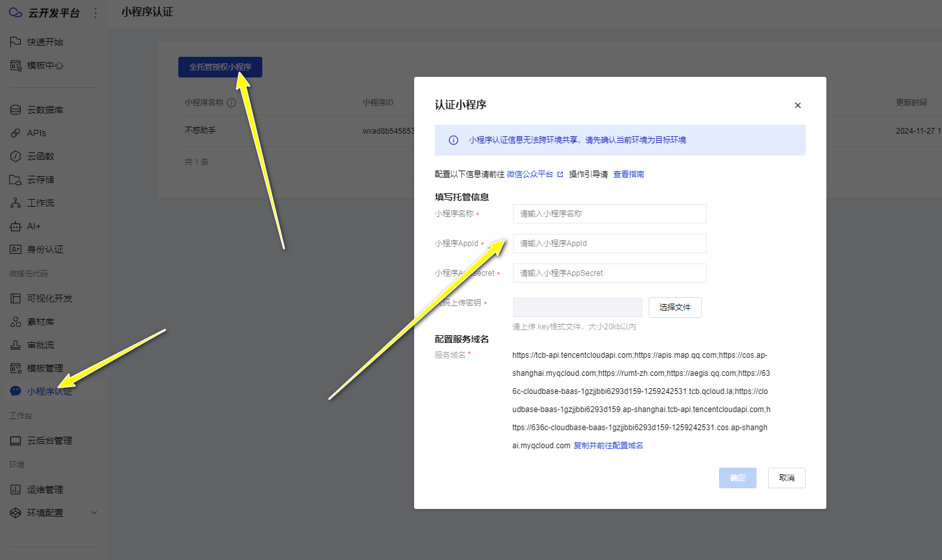The image size is (942, 560).
Task: Click the 模板中心 icon in sidebar
Action: pyautogui.click(x=16, y=65)
